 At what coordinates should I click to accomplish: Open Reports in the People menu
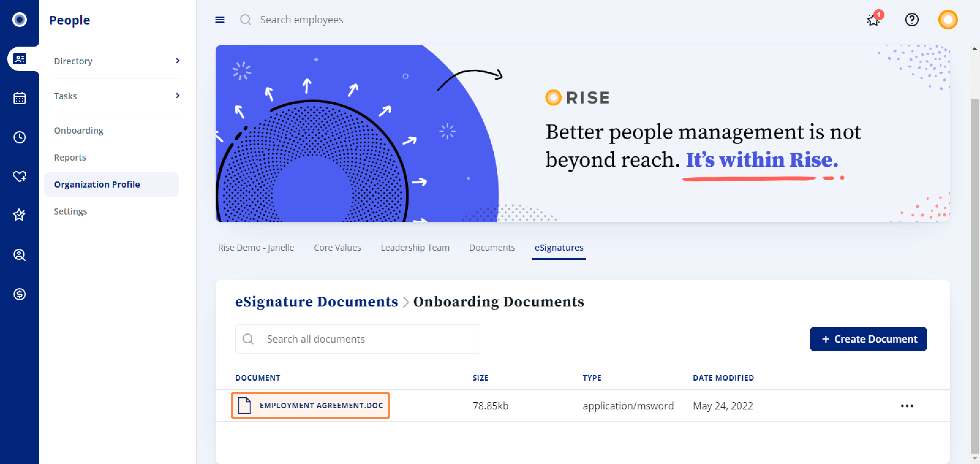tap(70, 157)
